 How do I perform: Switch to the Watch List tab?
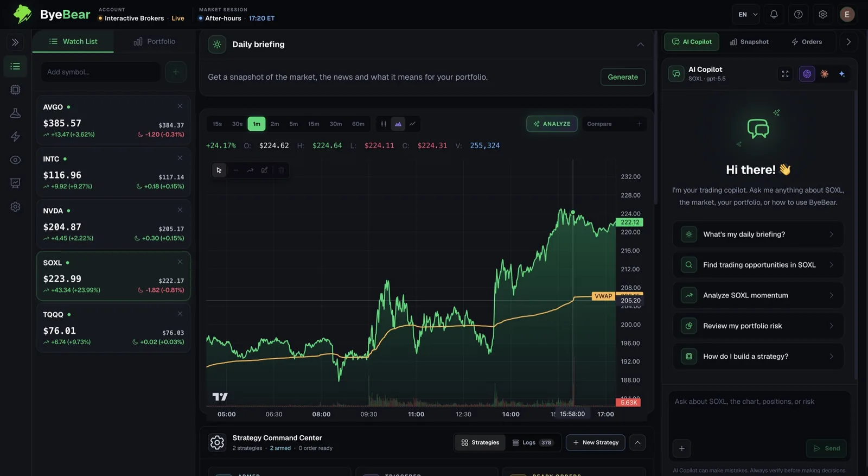pyautogui.click(x=73, y=41)
